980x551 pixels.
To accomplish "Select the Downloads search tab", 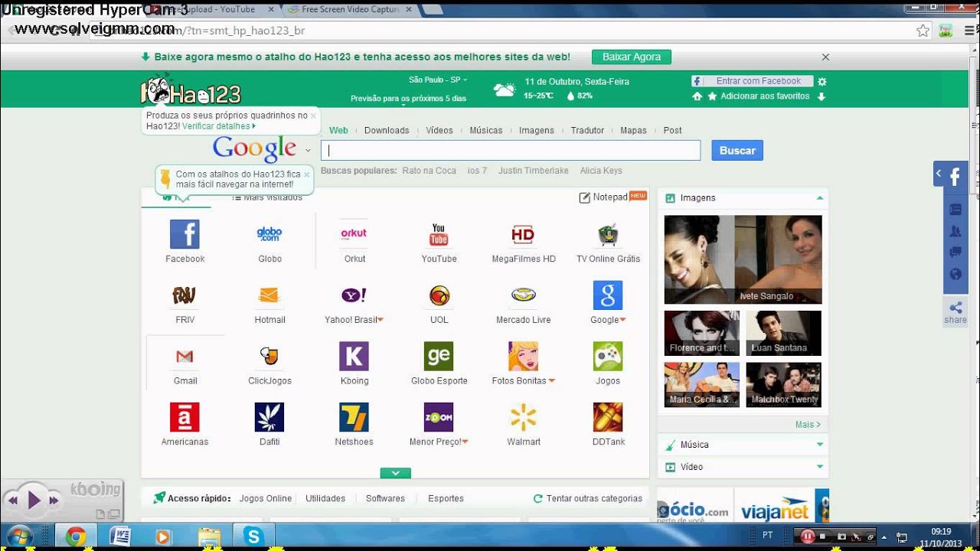I will (387, 130).
